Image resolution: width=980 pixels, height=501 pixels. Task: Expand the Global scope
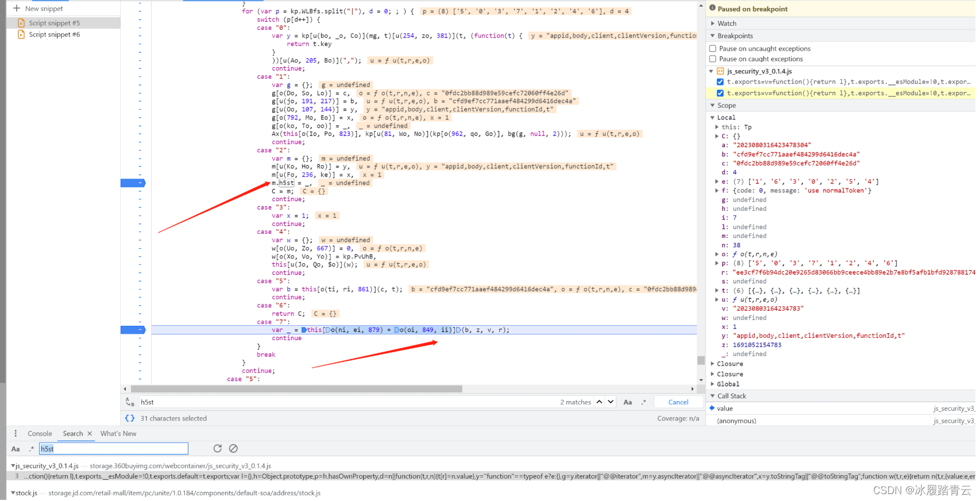(712, 385)
